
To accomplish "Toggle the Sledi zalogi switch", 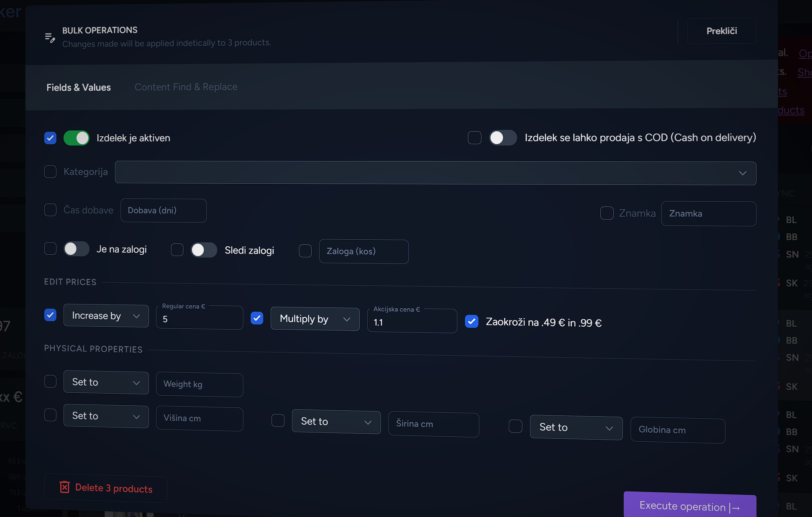I will tap(204, 250).
